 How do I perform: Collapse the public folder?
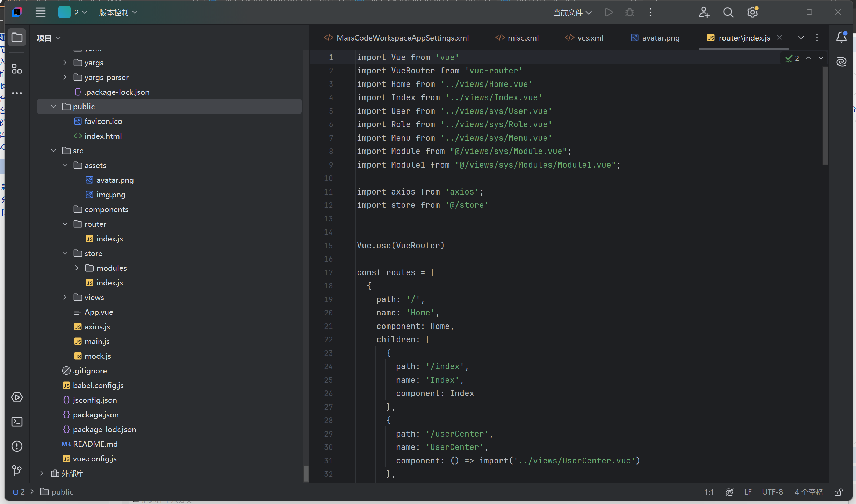click(x=53, y=107)
